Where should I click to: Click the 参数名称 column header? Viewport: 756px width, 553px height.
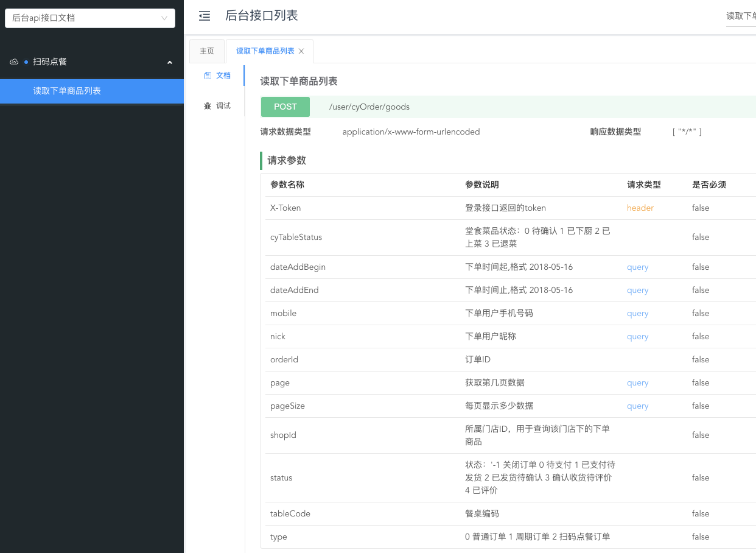point(287,185)
